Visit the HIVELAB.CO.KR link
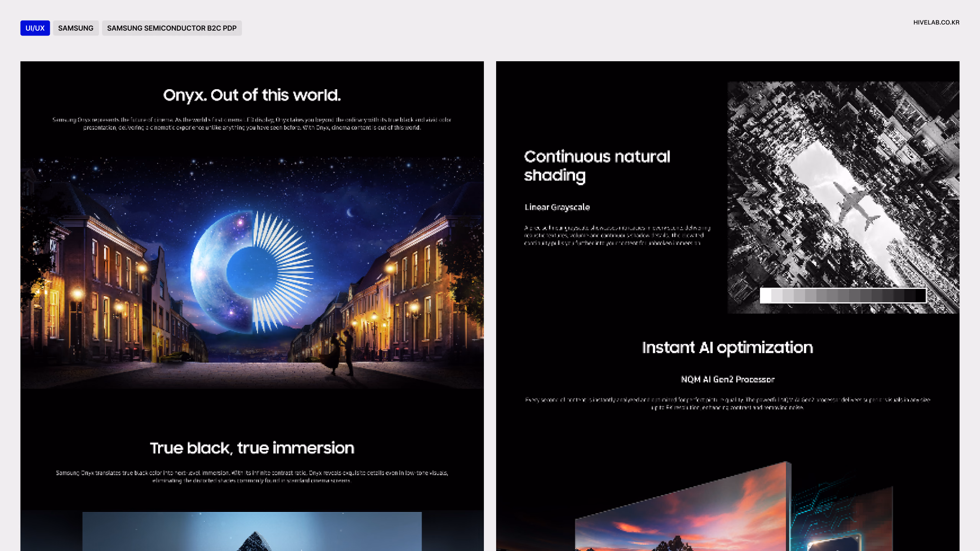980x551 pixels. tap(936, 22)
